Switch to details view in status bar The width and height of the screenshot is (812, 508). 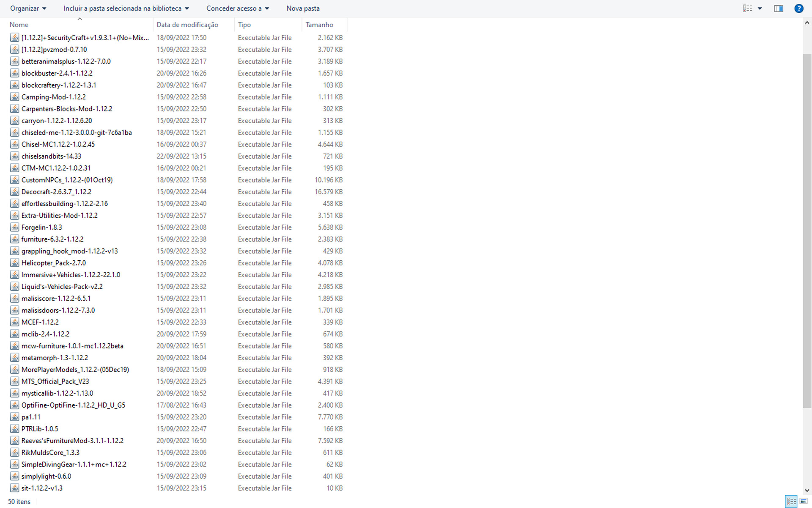(791, 501)
